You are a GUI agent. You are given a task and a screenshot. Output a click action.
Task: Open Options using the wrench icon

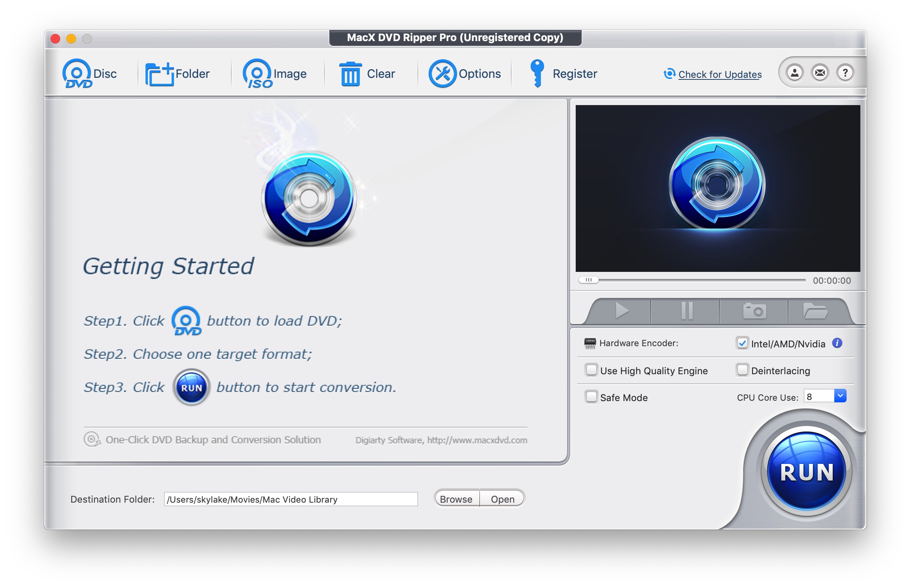pyautogui.click(x=443, y=73)
